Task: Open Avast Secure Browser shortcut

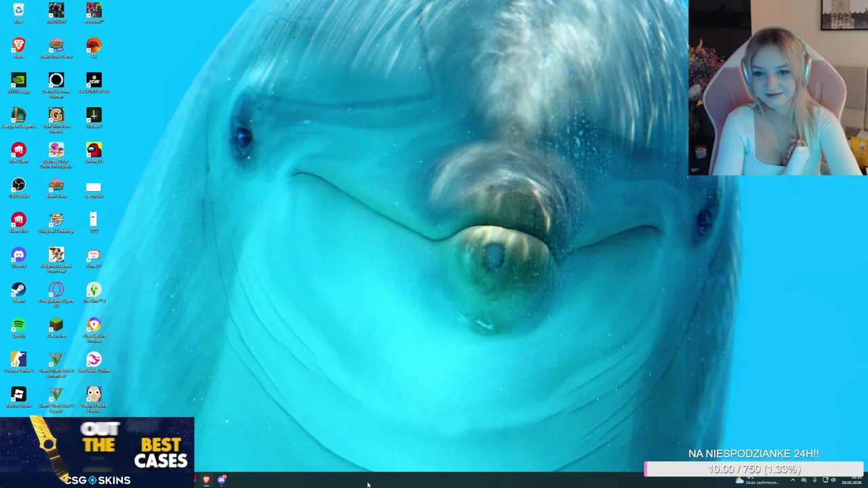Action: 94,329
